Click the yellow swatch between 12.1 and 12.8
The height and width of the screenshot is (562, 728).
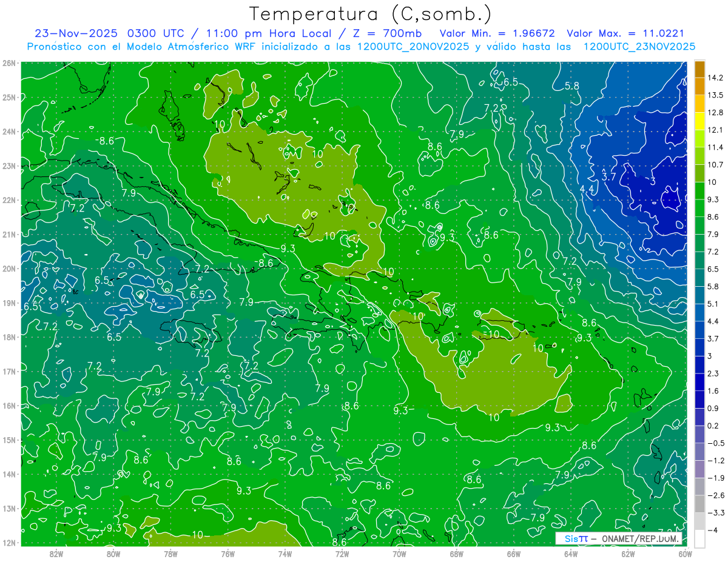pos(699,121)
